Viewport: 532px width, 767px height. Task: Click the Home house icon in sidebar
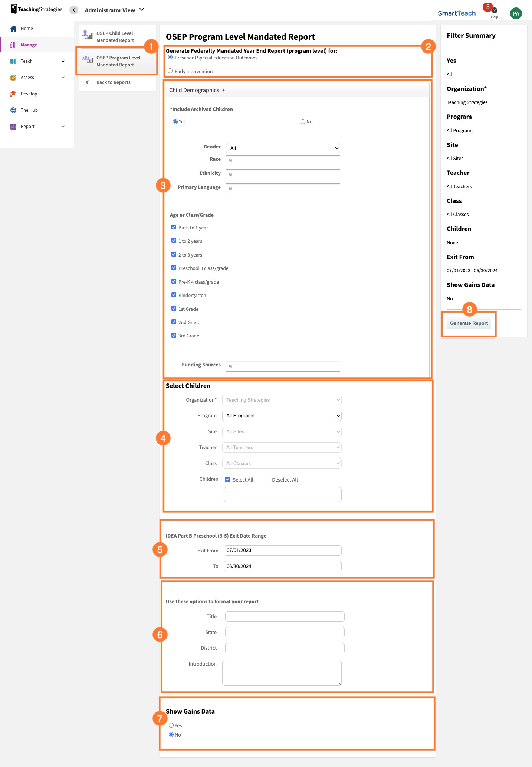[13, 29]
